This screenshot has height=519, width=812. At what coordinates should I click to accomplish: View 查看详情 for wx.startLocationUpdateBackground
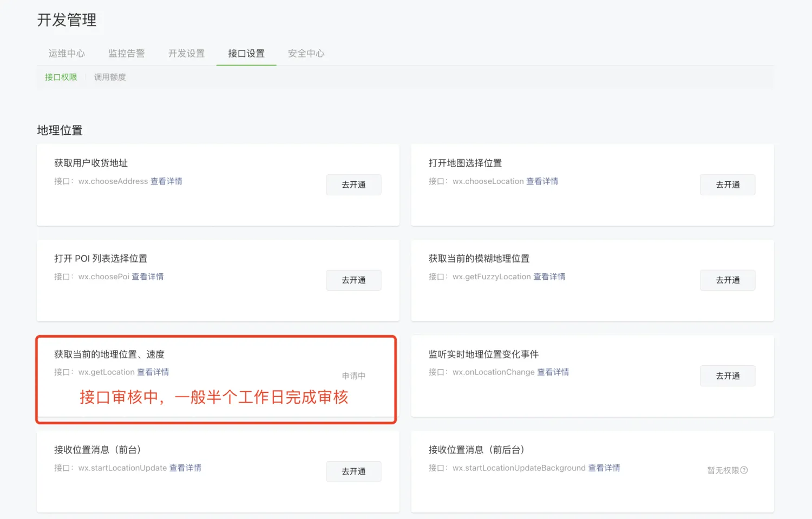click(604, 468)
